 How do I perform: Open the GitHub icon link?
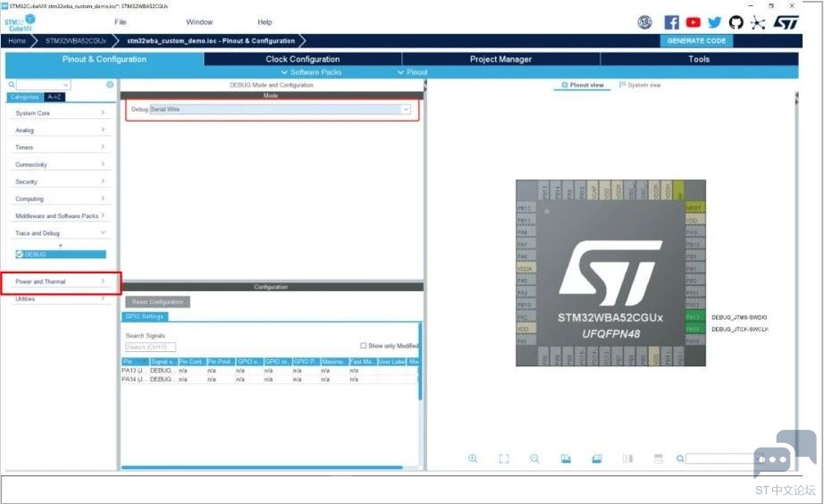tap(736, 22)
